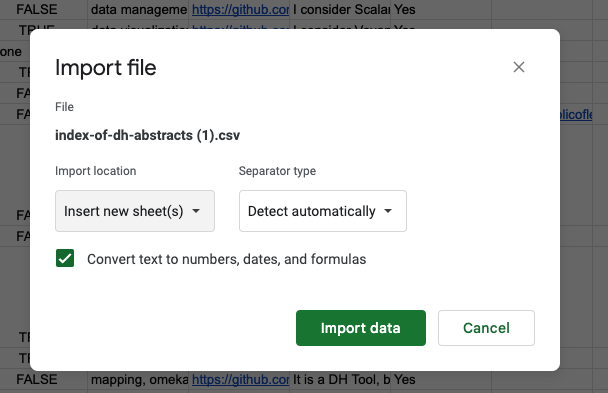
Task: Select the Yes cell in bottom row
Action: click(x=441, y=379)
